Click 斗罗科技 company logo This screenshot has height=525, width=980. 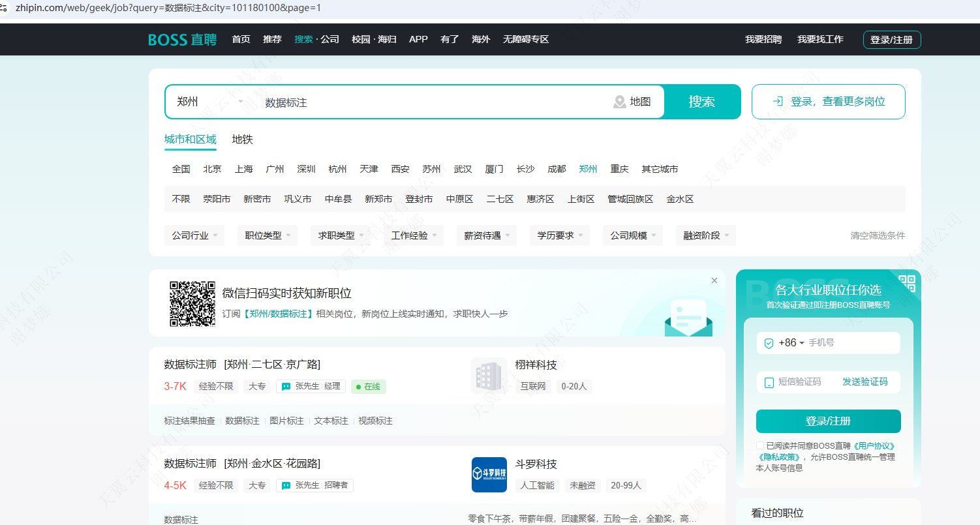(x=489, y=475)
